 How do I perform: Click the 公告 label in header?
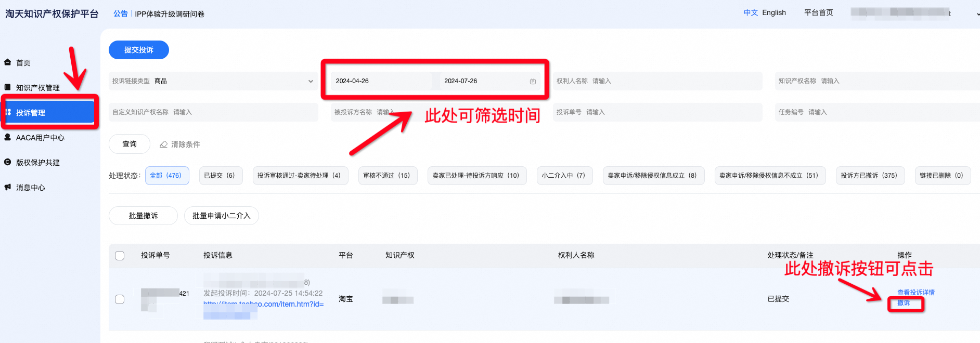point(121,14)
